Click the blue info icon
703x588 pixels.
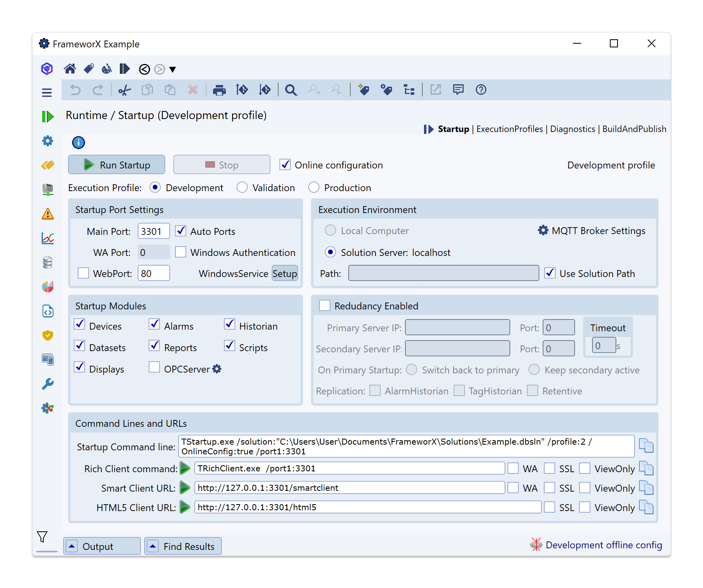(79, 143)
